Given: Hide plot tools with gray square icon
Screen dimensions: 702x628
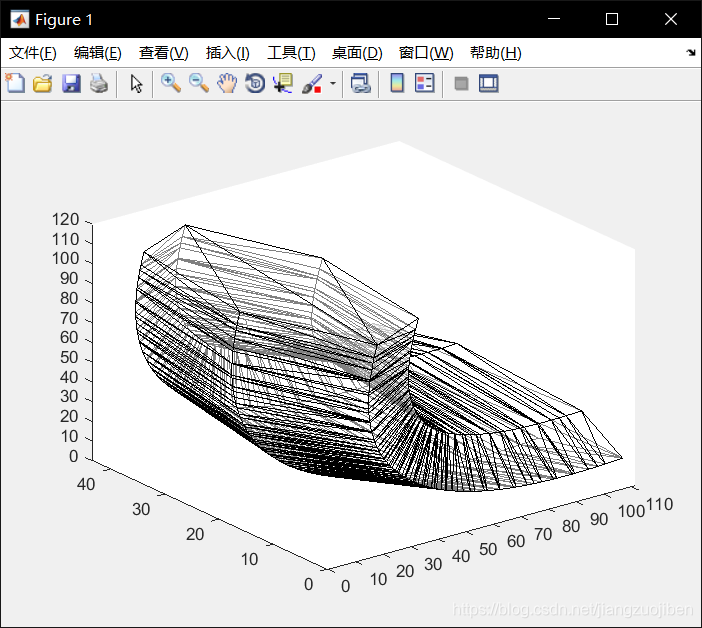Looking at the screenshot, I should (x=461, y=83).
